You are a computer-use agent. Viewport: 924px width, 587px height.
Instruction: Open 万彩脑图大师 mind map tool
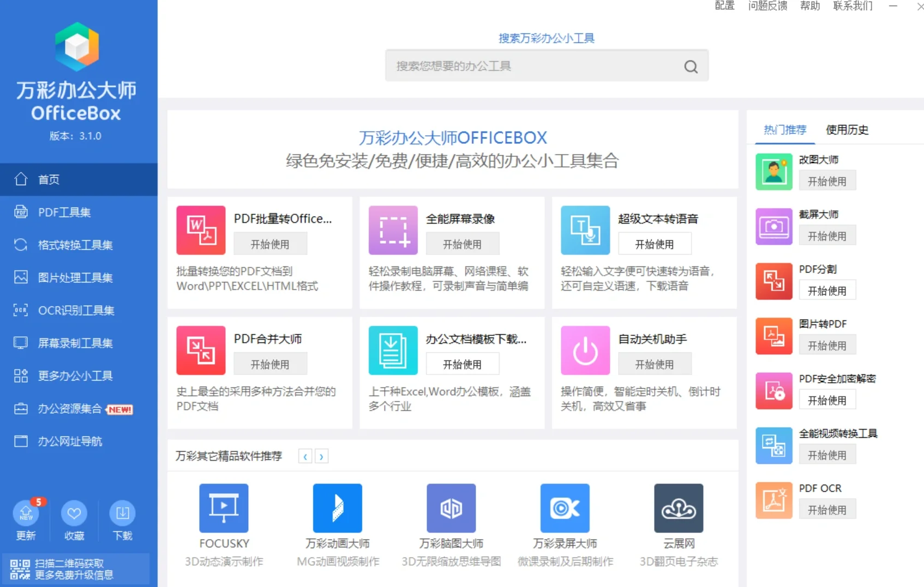click(451, 507)
